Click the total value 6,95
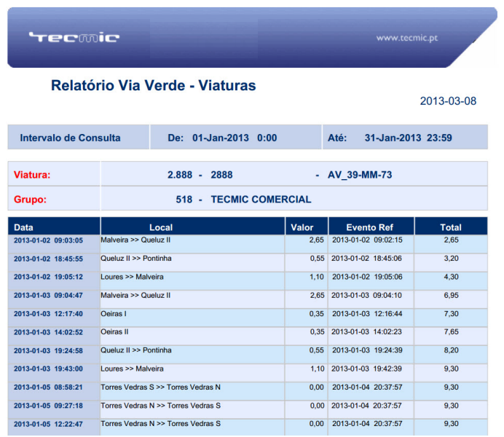 [452, 295]
